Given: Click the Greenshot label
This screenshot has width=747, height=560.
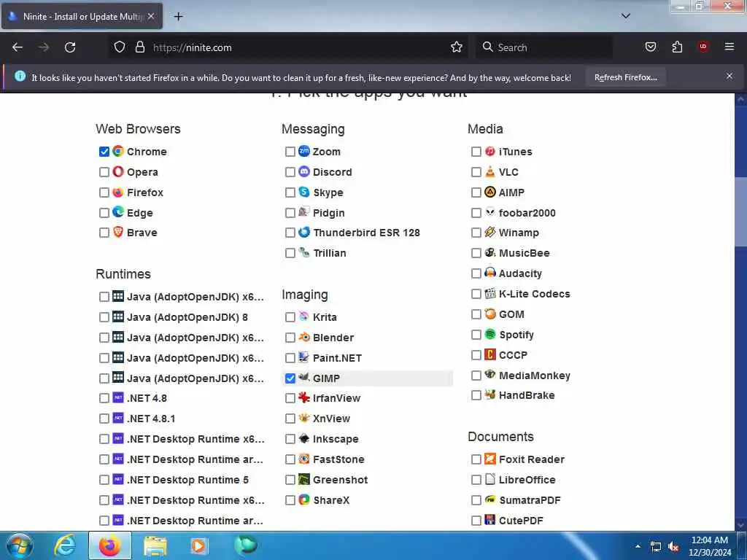Looking at the screenshot, I should (340, 480).
